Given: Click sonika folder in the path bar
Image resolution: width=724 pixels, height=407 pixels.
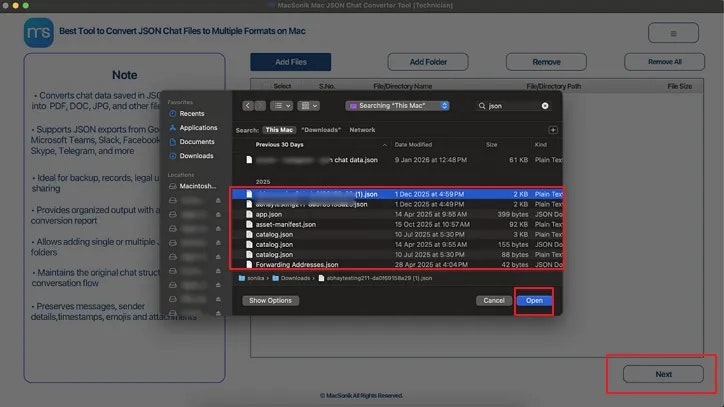Looking at the screenshot, I should 251,278.
